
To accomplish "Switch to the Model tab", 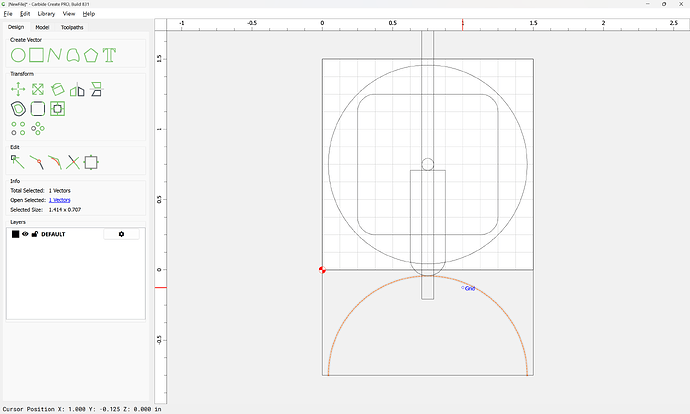I will tap(42, 27).
